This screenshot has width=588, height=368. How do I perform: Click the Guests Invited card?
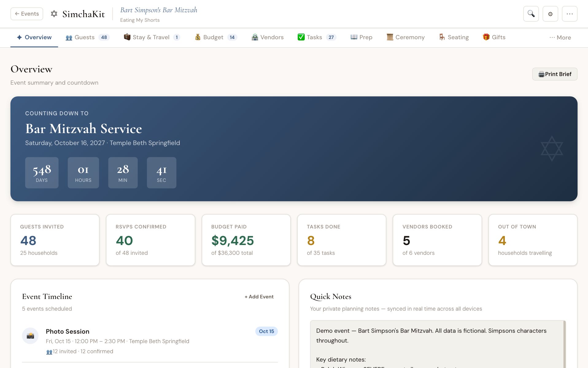55,240
